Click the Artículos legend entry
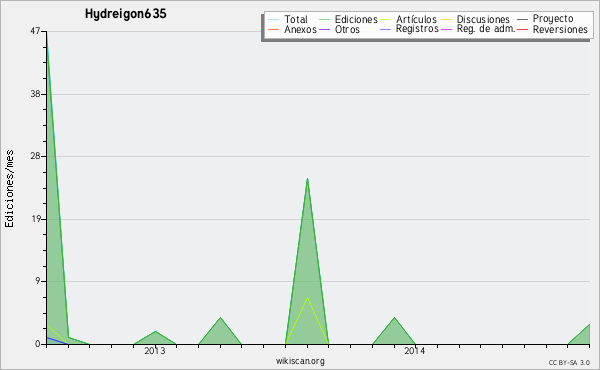600x370 pixels. click(x=409, y=19)
